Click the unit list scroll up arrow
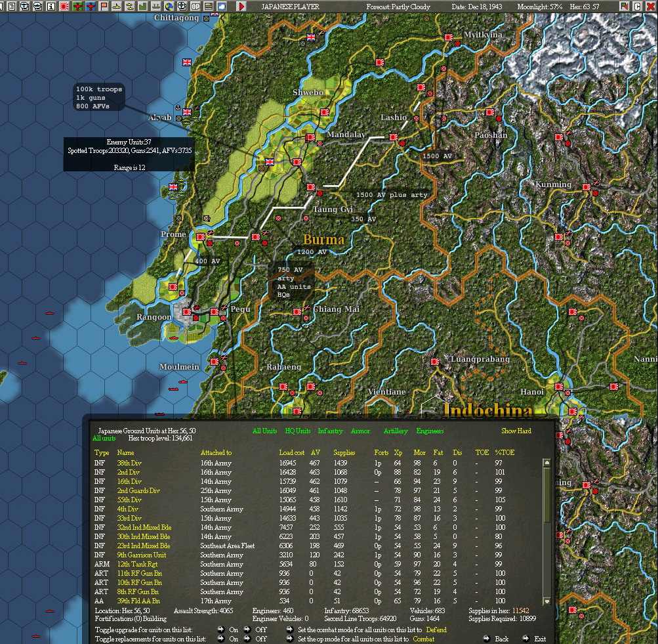Viewport: 658px width, 644px height. [x=546, y=463]
